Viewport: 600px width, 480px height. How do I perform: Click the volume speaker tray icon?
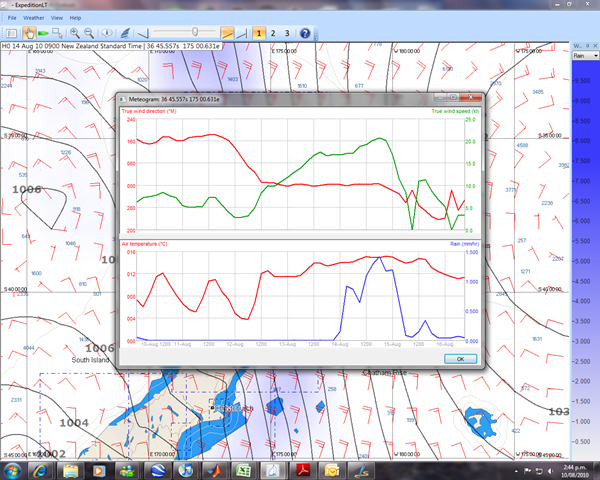pyautogui.click(x=551, y=471)
